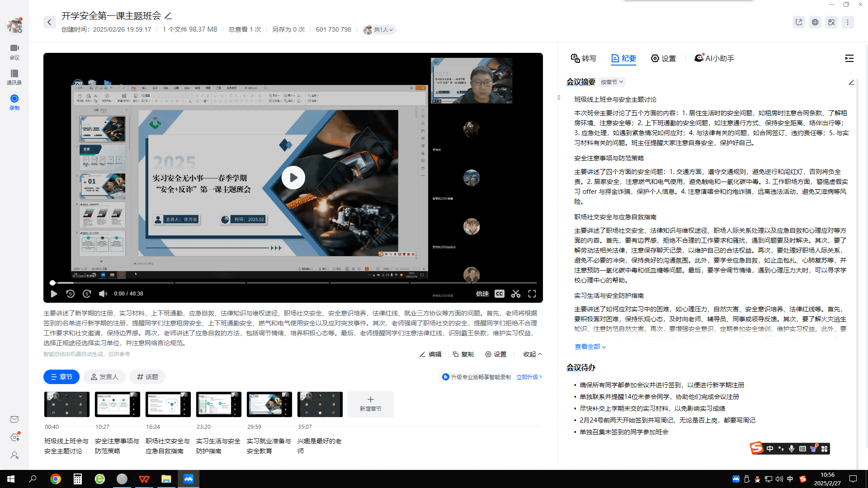Click the back arrow beside the meeting title
The height and width of the screenshot is (488, 868).
[49, 22]
